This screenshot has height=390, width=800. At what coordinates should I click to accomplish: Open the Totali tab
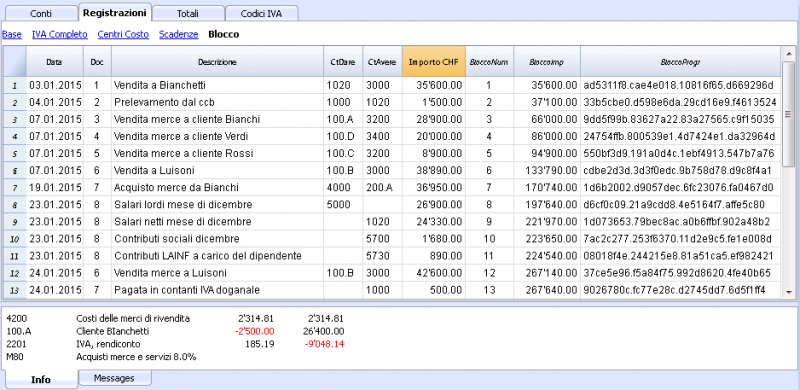[x=188, y=14]
